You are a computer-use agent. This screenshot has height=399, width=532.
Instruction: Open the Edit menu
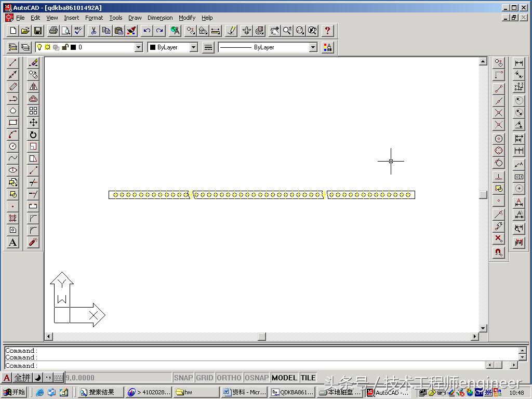tap(35, 18)
